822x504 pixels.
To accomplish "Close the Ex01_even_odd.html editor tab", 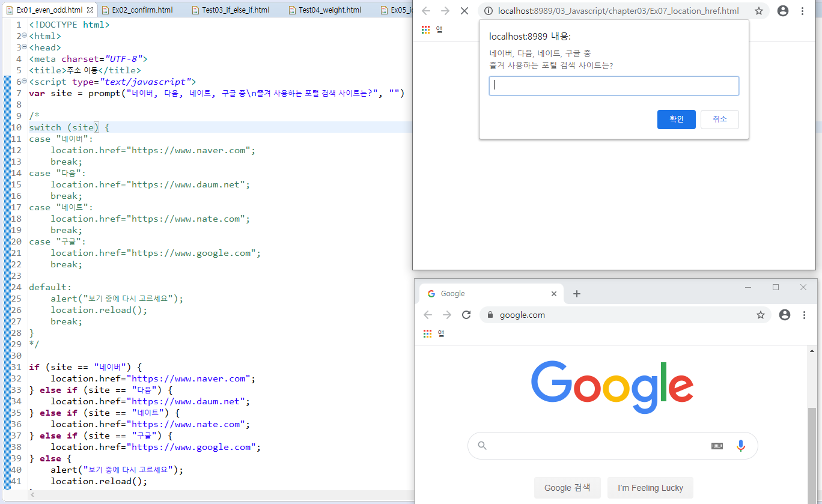I will pos(90,10).
